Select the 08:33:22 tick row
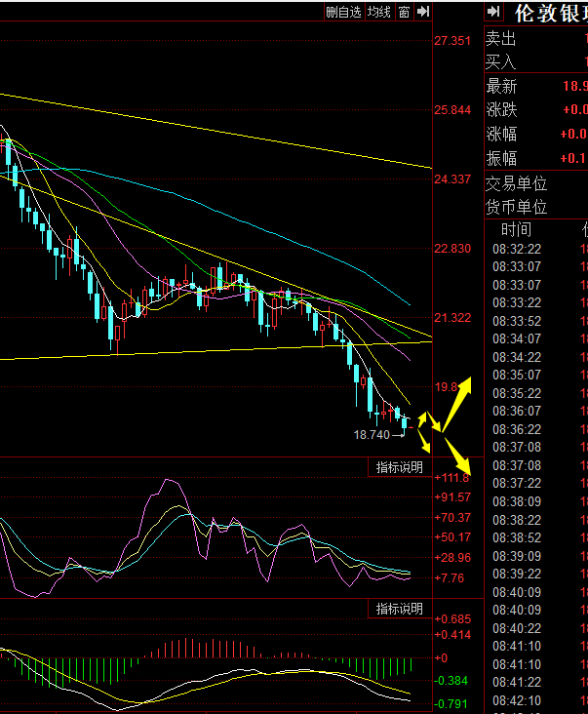This screenshot has width=588, height=714. tap(536, 302)
